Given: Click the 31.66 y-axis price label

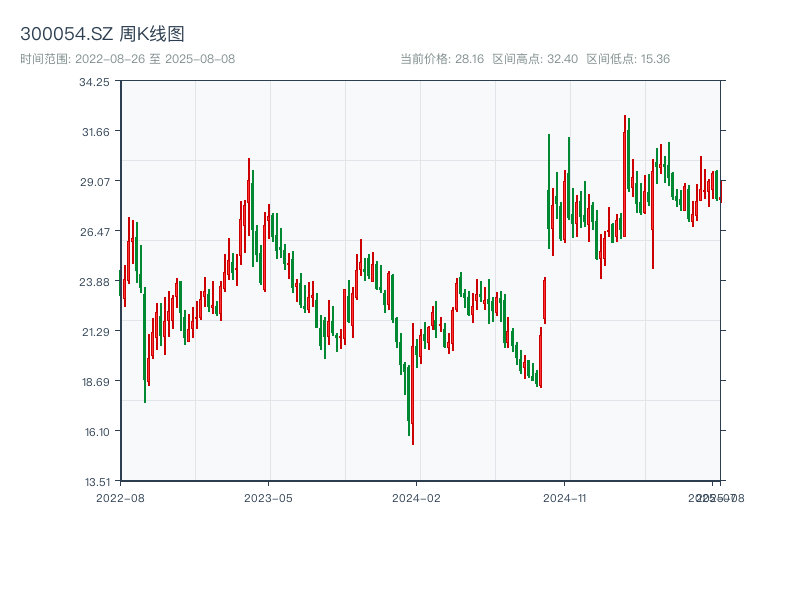Looking at the screenshot, I should pyautogui.click(x=95, y=132).
